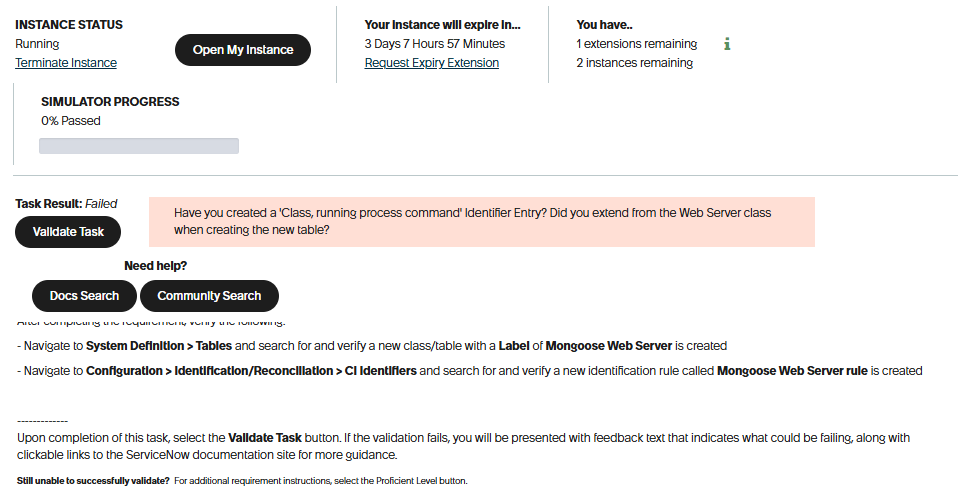Image resolution: width=958 pixels, height=498 pixels.
Task: Click the 'Running' instance status text
Action: point(37,44)
